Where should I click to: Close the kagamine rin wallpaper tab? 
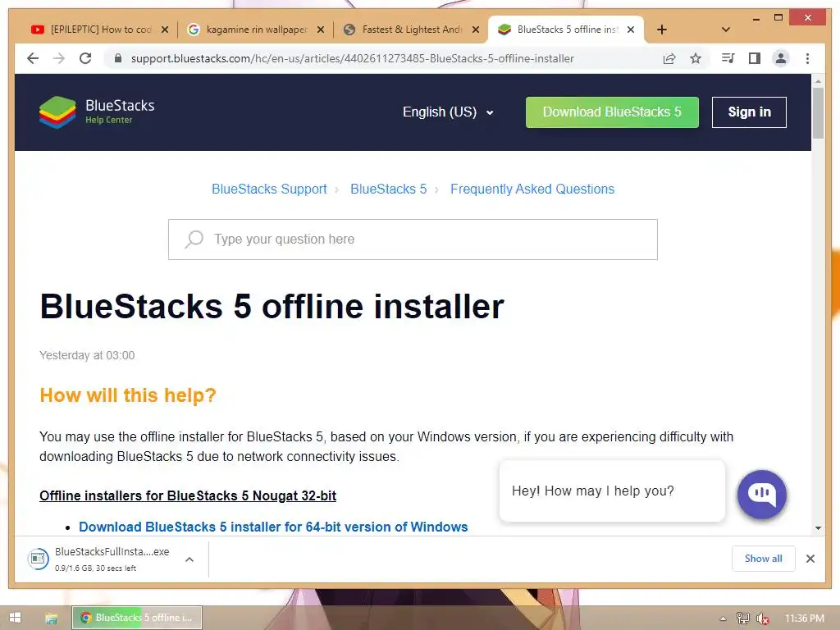coord(321,30)
